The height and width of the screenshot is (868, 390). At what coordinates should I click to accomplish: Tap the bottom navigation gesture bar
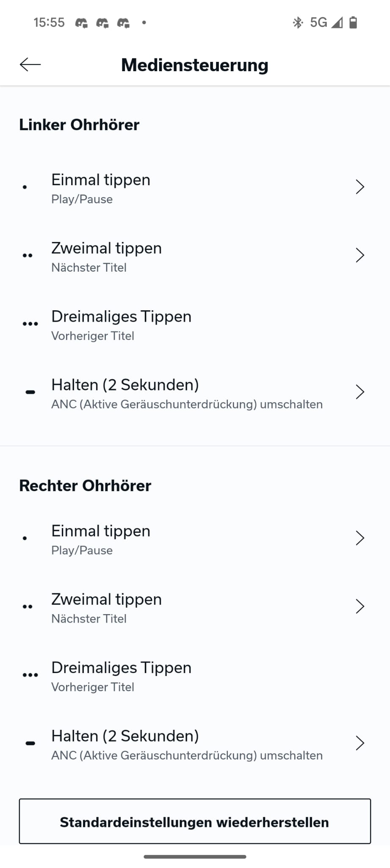click(x=195, y=857)
